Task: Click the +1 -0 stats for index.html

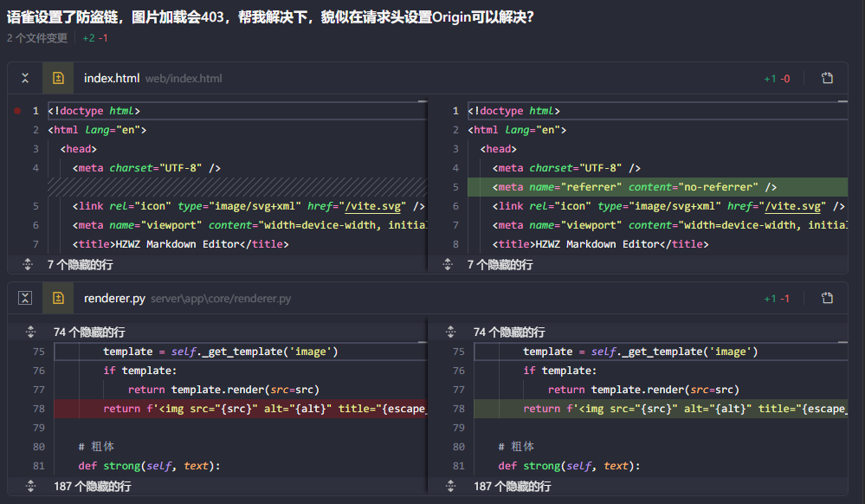Action: (x=777, y=79)
